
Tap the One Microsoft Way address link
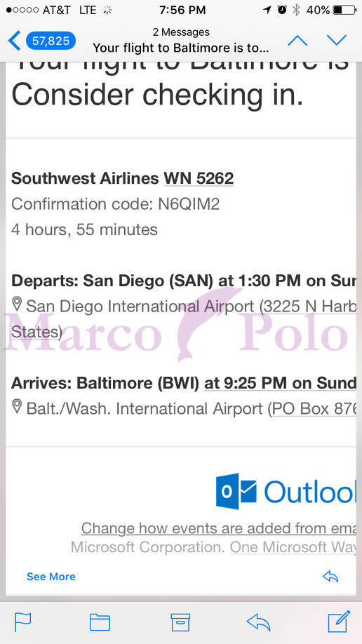point(293,547)
